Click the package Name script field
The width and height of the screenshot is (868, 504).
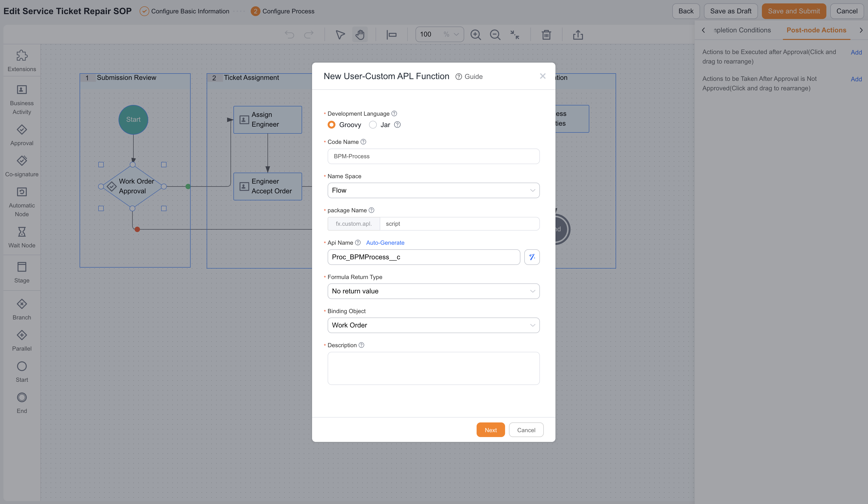[x=460, y=224]
